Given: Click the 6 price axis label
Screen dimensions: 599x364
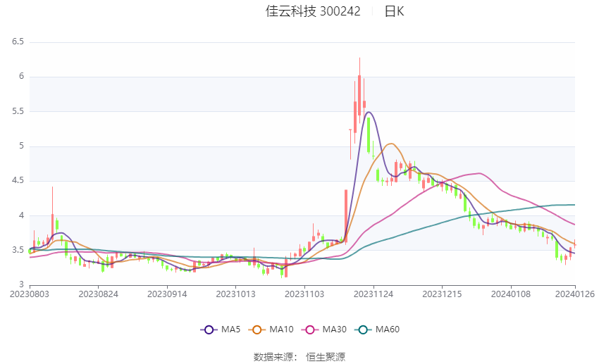Looking at the screenshot, I should [21, 76].
